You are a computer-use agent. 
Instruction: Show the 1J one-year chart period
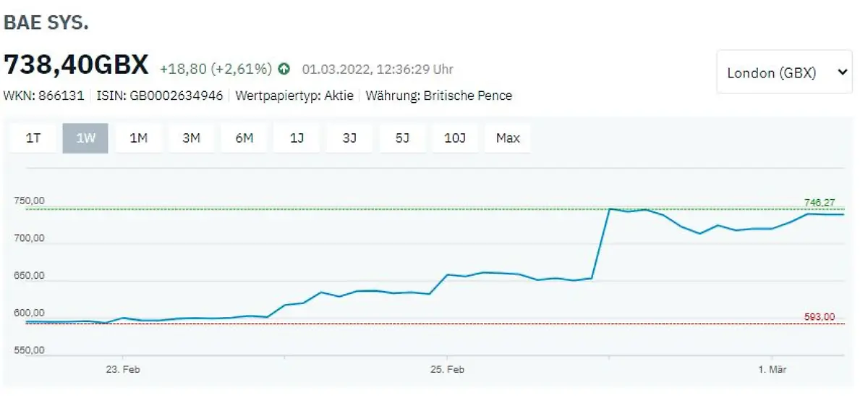coord(297,138)
